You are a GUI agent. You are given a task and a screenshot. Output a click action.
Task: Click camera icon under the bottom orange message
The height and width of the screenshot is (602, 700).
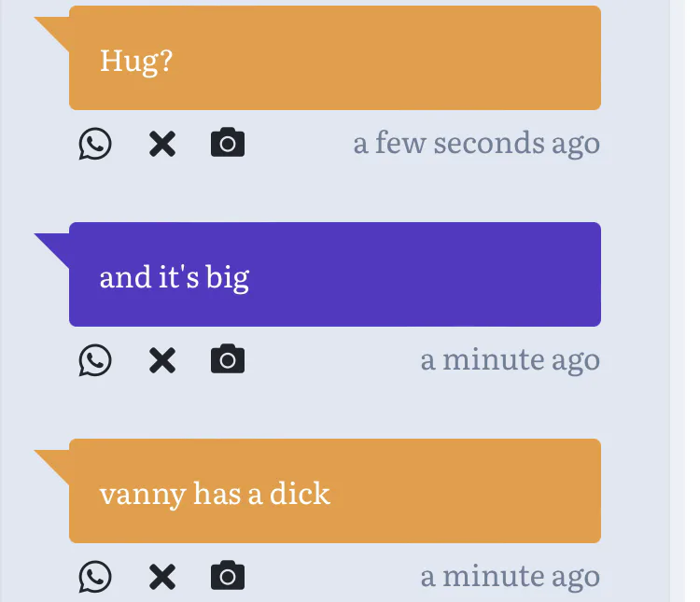click(x=228, y=575)
